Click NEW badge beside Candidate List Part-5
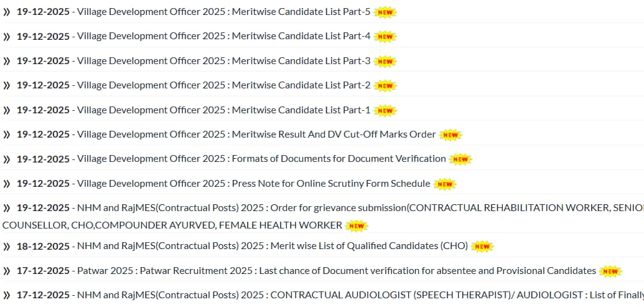This screenshot has height=307, width=644. [x=385, y=12]
